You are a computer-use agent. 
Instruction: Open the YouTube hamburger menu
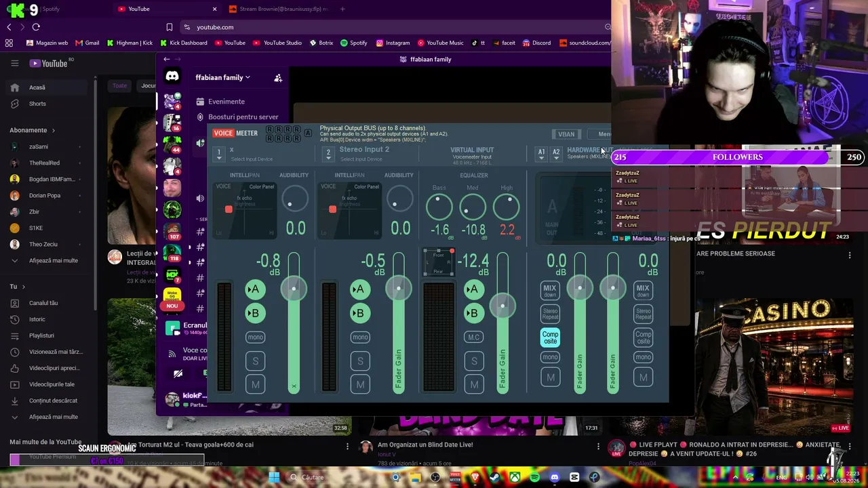[x=15, y=63]
